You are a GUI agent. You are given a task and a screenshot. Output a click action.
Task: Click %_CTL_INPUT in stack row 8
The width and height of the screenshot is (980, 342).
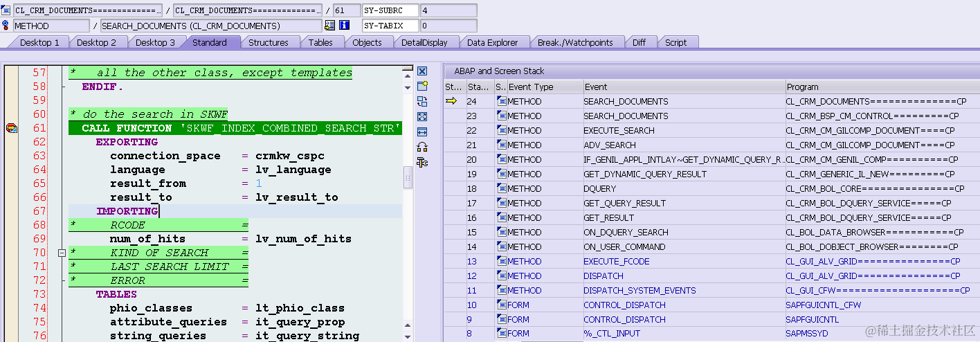pos(610,334)
